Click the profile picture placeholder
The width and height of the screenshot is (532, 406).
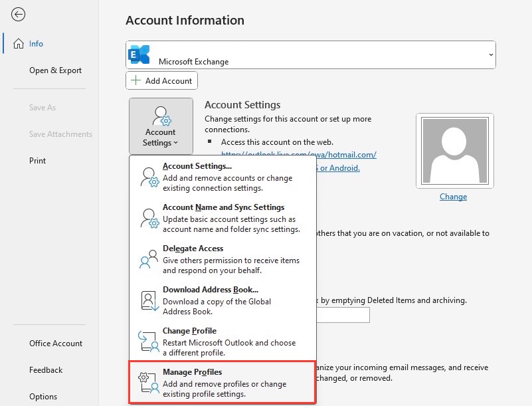point(455,151)
